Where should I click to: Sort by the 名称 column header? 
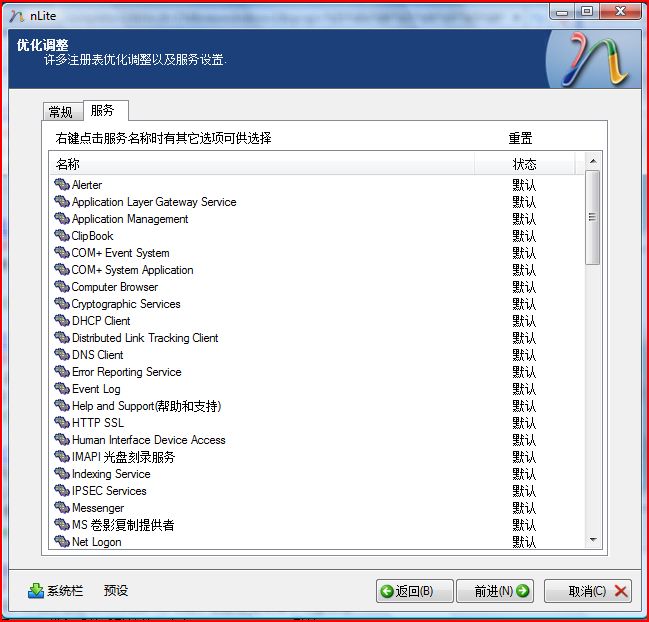point(262,164)
